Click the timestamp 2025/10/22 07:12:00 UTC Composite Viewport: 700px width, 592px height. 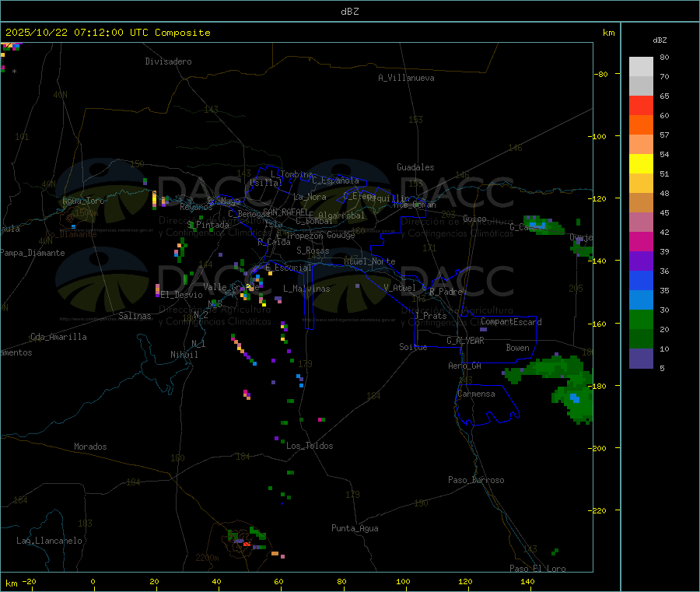[x=108, y=33]
